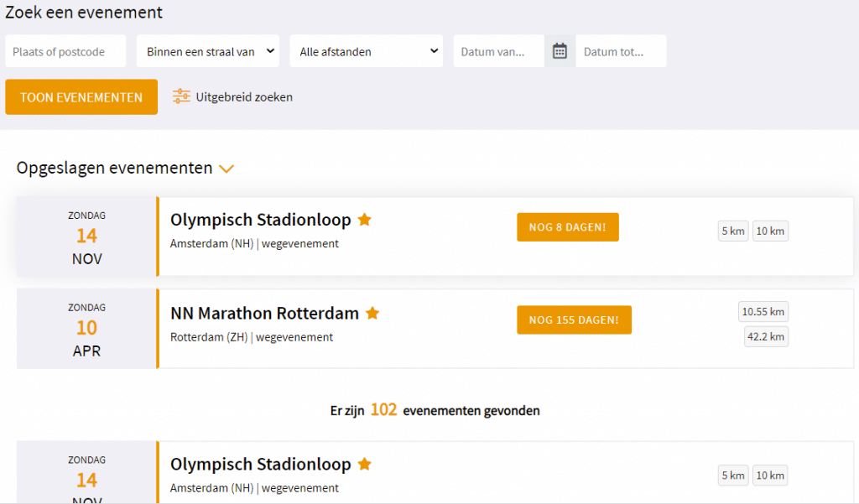
Task: Open the calendar date picker icon
Action: 560,51
